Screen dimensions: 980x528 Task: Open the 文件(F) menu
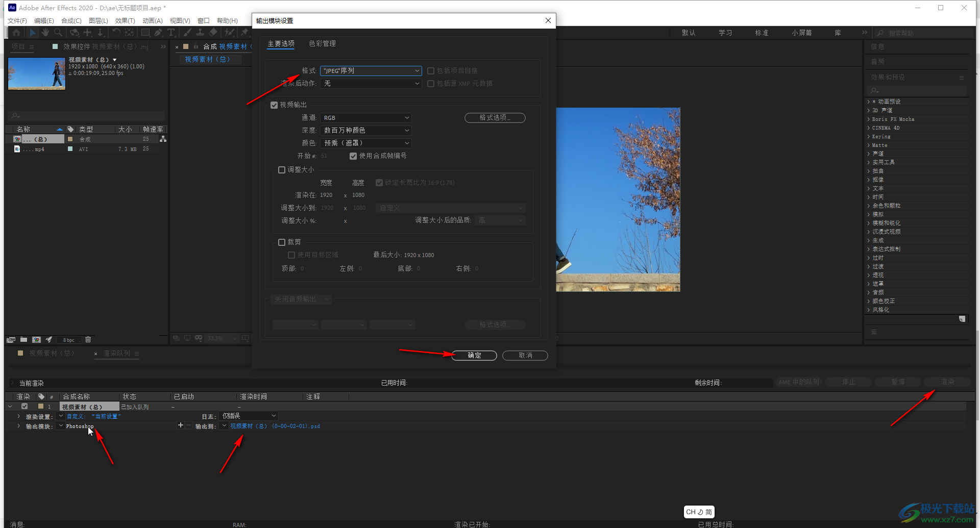pyautogui.click(x=17, y=21)
